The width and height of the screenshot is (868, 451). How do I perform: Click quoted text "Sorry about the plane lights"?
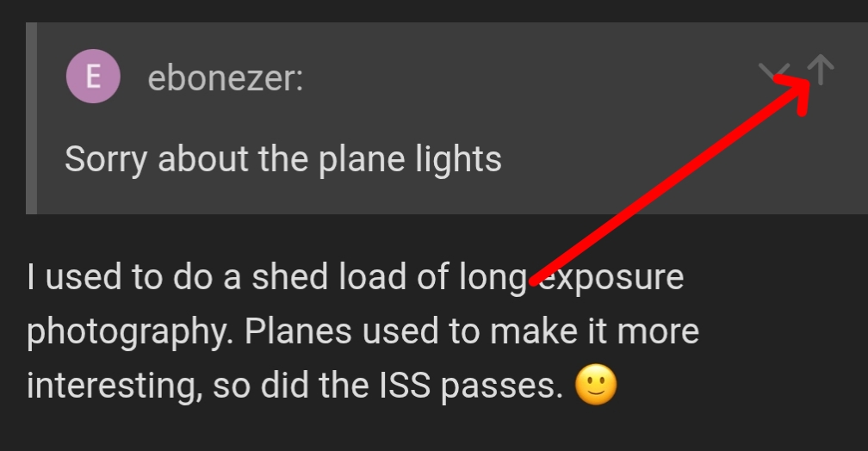[x=282, y=159]
